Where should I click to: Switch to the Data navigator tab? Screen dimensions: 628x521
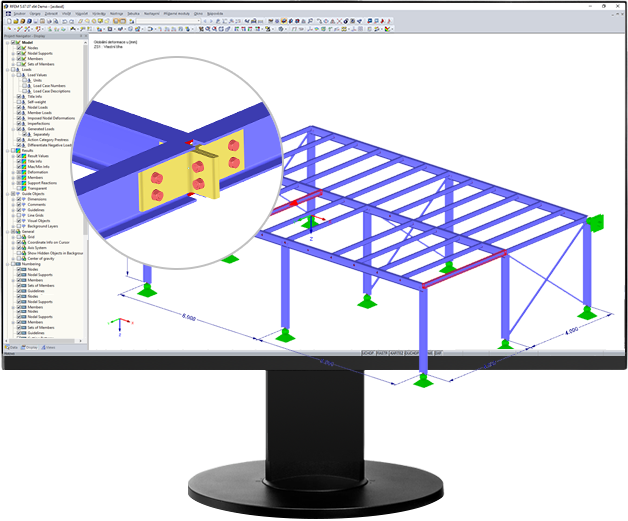click(11, 348)
